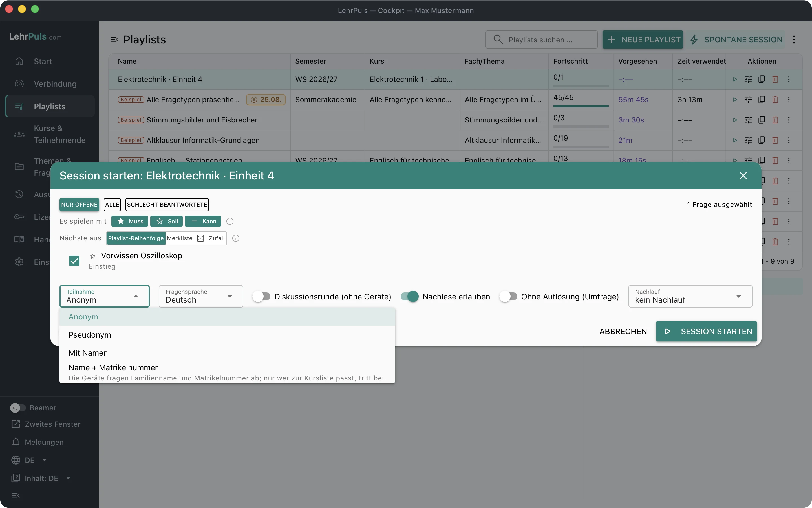Select Zufall as next-question source
This screenshot has height=508, width=812.
point(211,238)
